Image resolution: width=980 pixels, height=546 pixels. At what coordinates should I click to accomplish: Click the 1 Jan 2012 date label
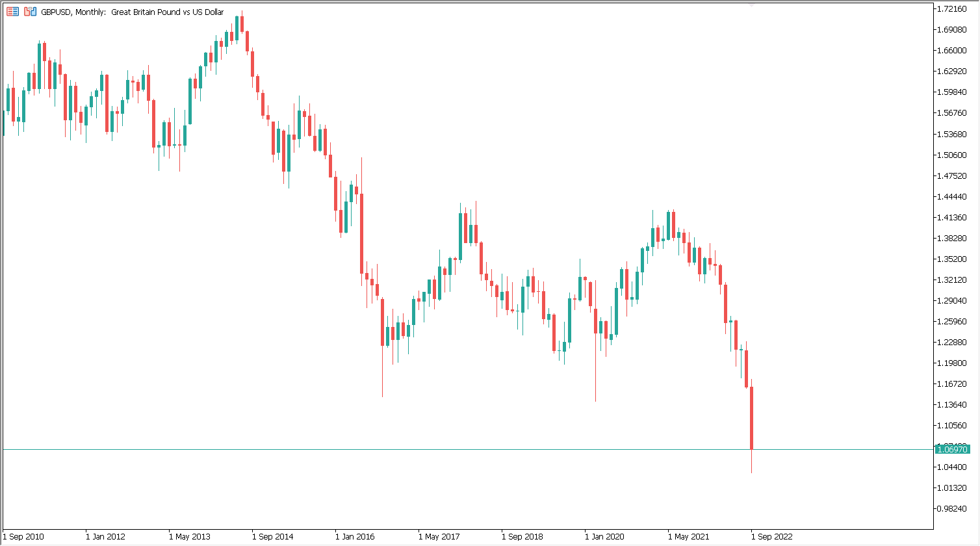click(107, 537)
